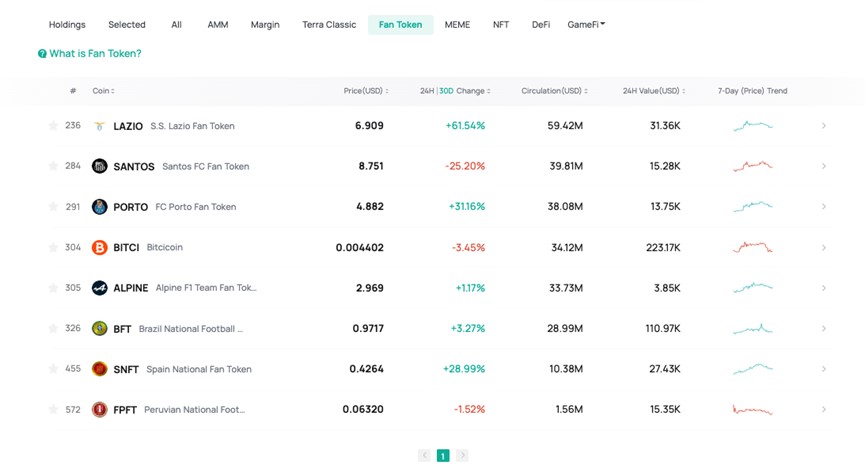Switch to the All tab
865x473 pixels.
177,24
